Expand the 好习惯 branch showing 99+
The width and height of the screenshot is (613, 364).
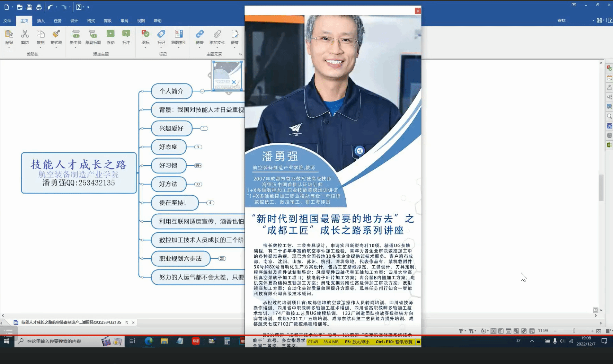pos(198,166)
